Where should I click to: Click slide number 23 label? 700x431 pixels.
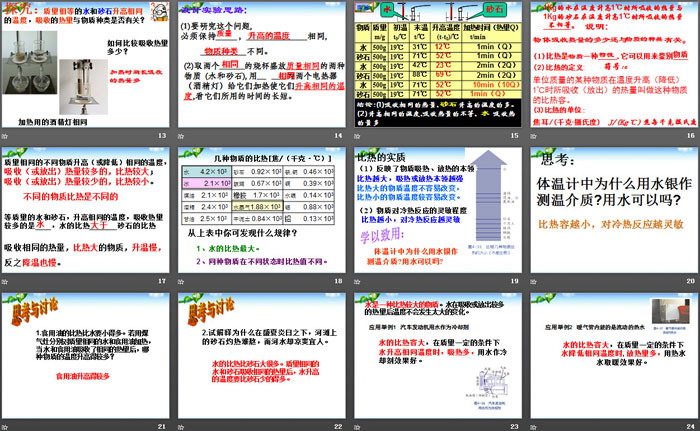coord(514,427)
